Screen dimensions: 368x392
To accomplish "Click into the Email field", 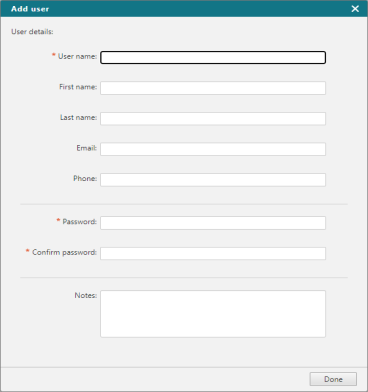I will pyautogui.click(x=213, y=149).
